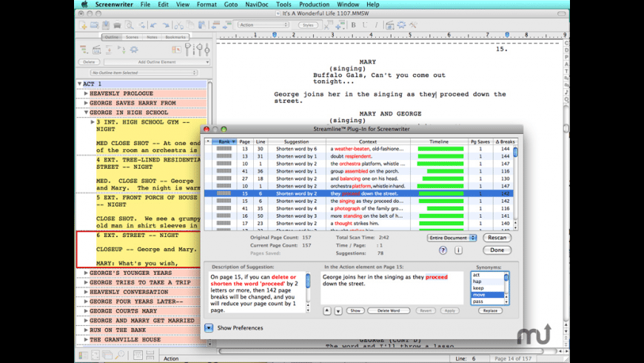Go to next suggestion with down arrow
The width and height of the screenshot is (644, 363).
(x=338, y=310)
